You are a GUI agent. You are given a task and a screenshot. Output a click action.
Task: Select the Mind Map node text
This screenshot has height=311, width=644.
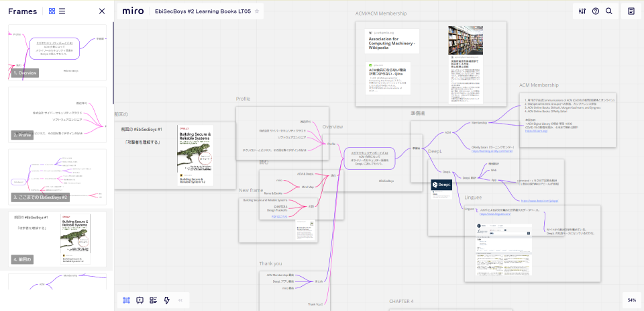coord(308,187)
